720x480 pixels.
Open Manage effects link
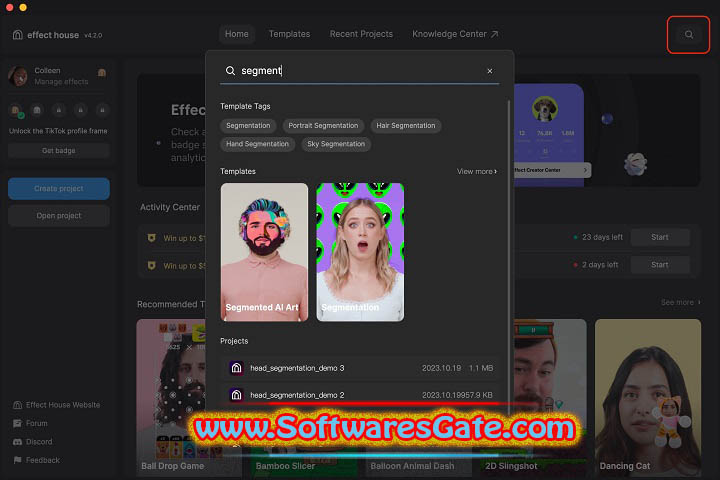pyautogui.click(x=61, y=82)
